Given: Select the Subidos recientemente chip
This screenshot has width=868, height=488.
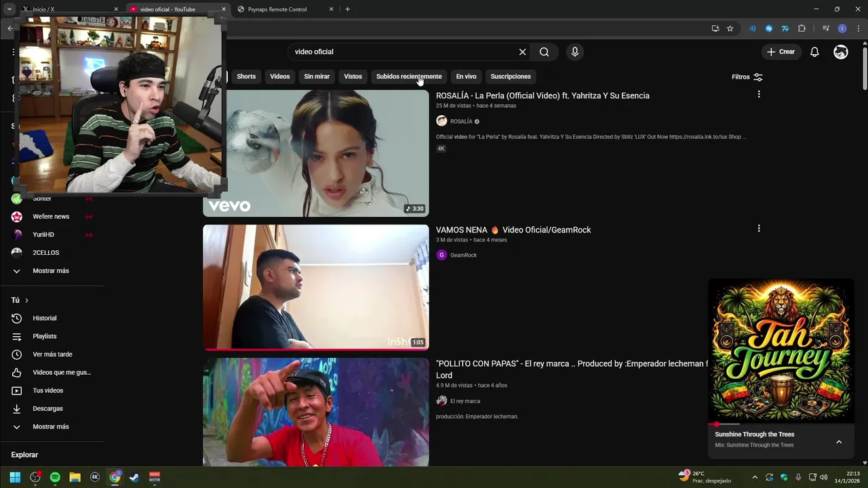Looking at the screenshot, I should (x=409, y=77).
